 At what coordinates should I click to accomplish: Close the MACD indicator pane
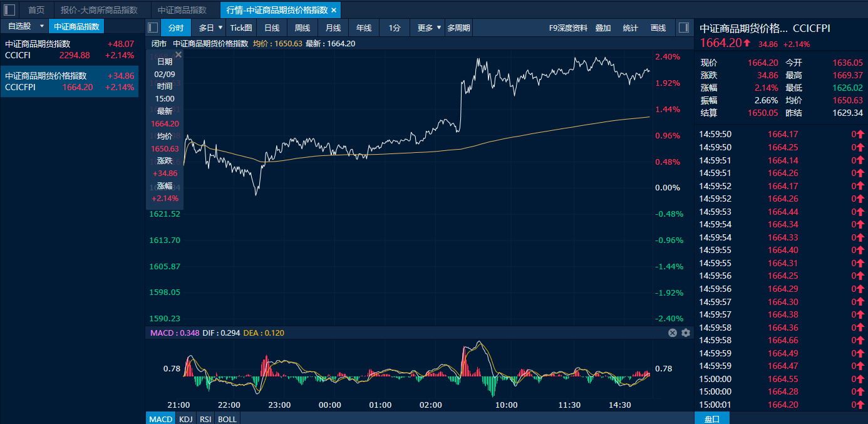673,333
